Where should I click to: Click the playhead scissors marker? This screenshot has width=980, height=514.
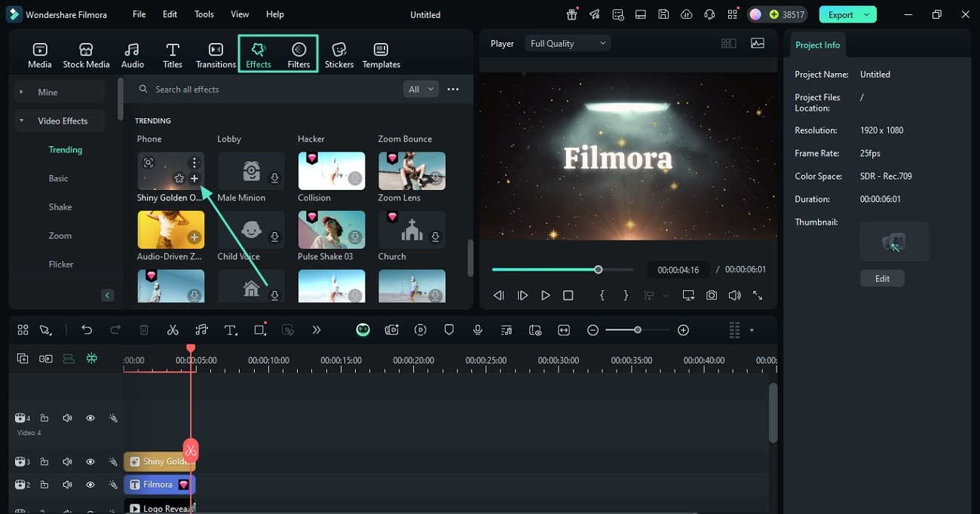coord(191,451)
